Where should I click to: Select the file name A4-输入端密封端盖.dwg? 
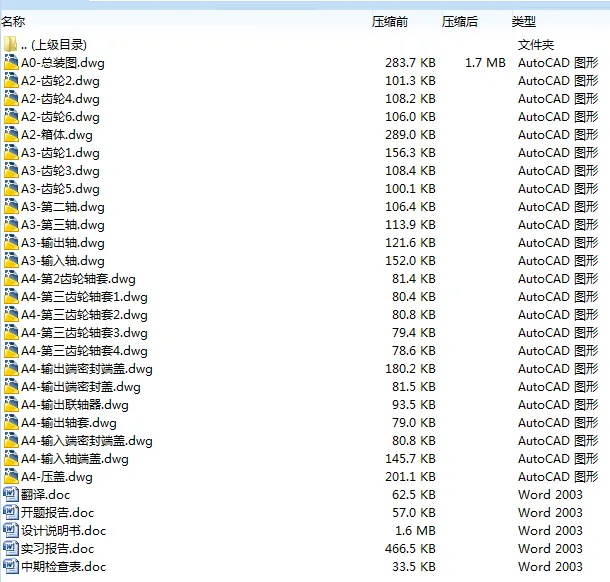(86, 440)
